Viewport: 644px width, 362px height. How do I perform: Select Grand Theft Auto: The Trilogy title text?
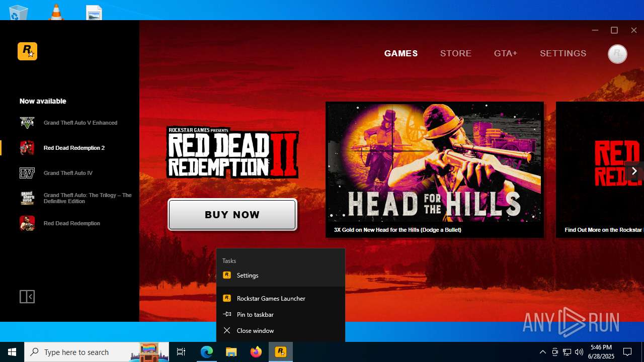click(88, 198)
